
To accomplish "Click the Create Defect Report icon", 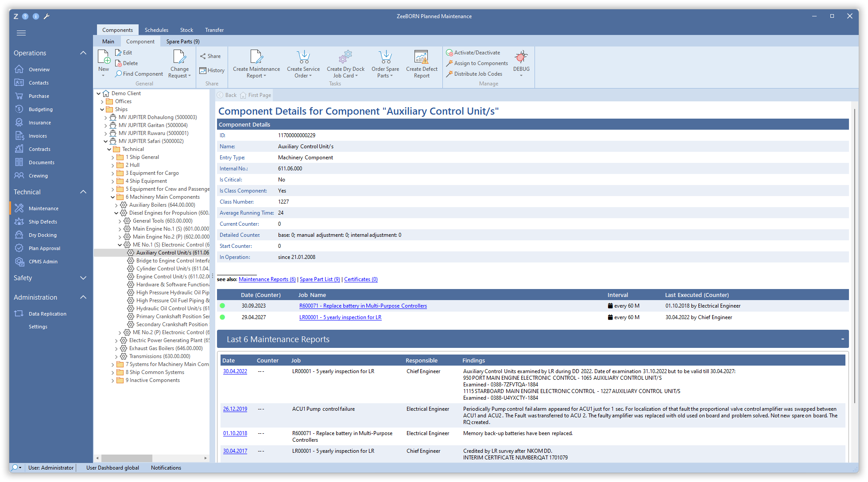I will (x=421, y=58).
